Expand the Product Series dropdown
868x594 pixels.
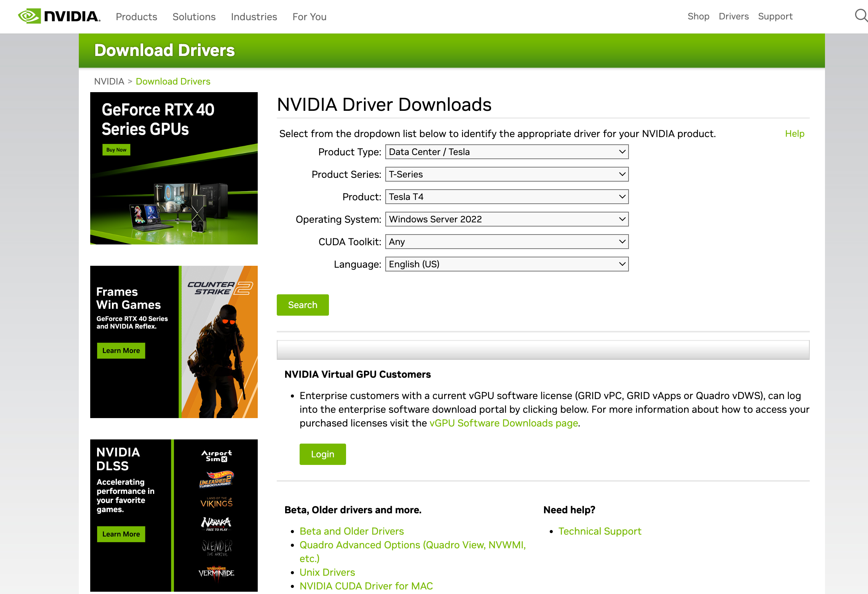tap(507, 174)
